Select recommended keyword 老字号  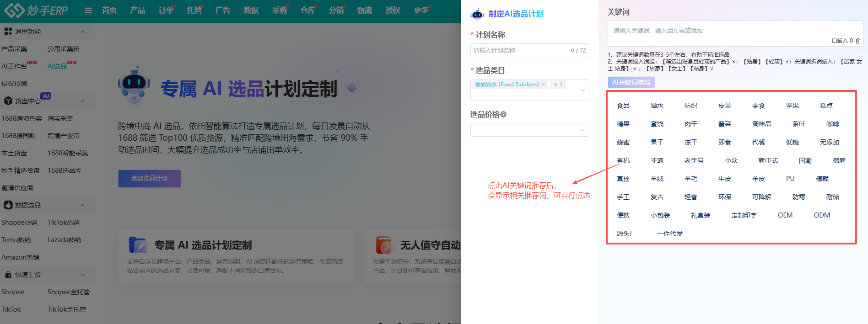(694, 160)
